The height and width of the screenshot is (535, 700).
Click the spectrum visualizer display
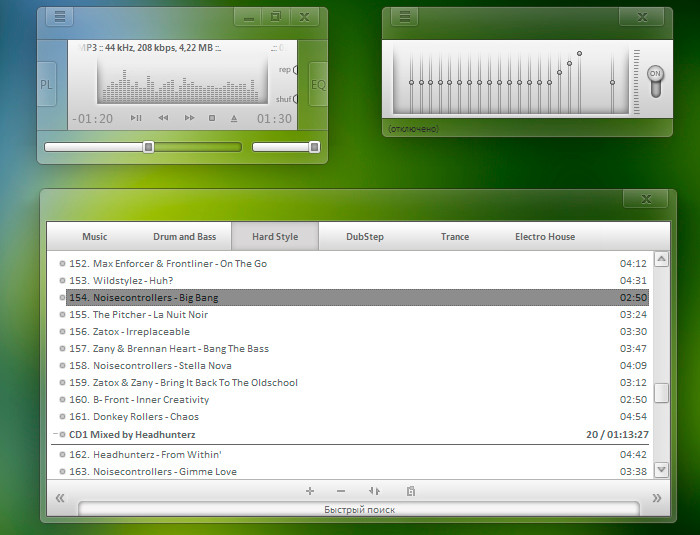182,82
